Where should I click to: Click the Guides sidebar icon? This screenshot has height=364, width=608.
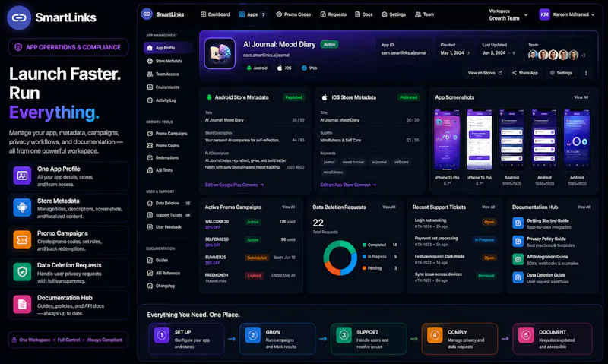tap(150, 260)
